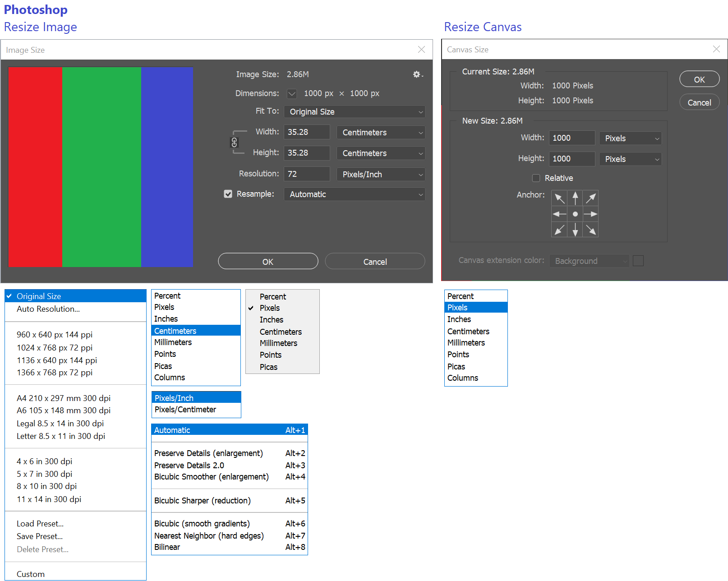Click OK in the Canvas Size dialog
728x581 pixels.
click(699, 79)
